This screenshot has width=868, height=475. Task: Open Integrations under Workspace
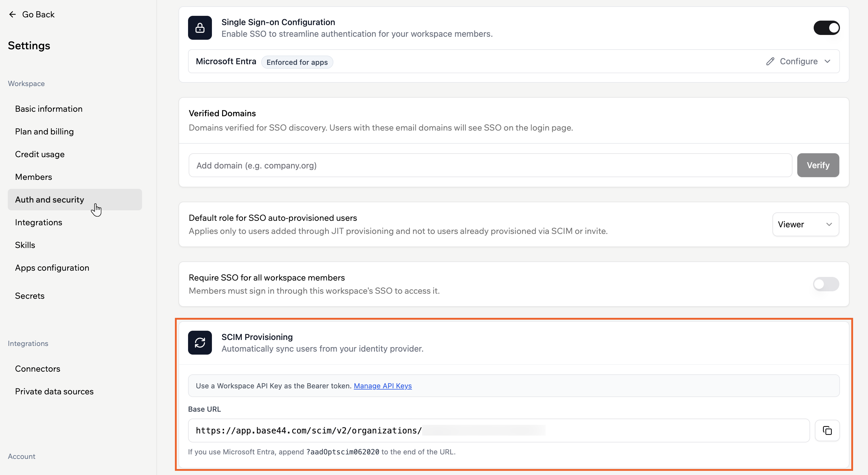(x=39, y=222)
